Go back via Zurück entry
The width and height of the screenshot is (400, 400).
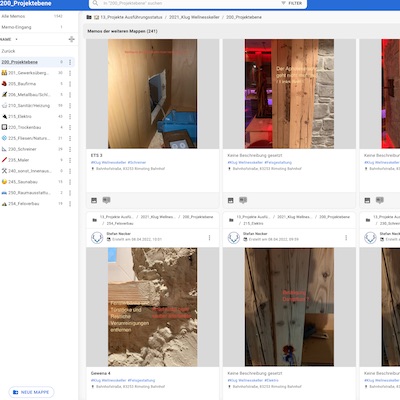(x=8, y=51)
